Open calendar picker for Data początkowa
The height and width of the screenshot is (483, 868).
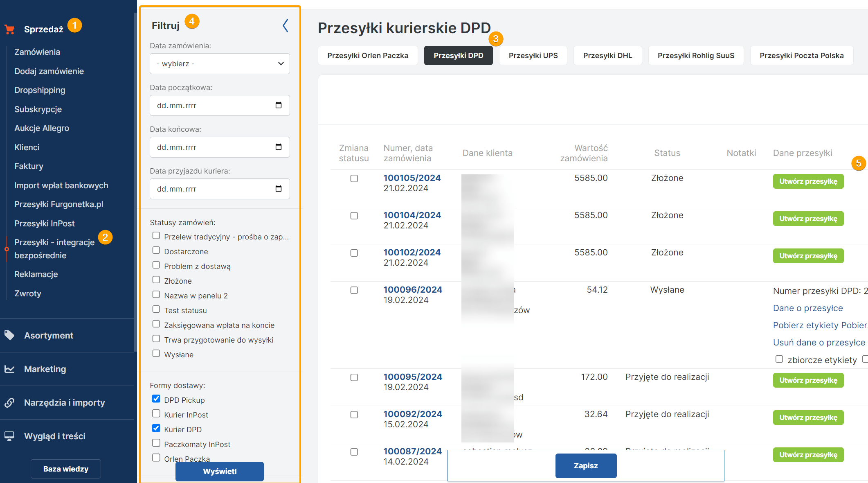click(x=279, y=105)
